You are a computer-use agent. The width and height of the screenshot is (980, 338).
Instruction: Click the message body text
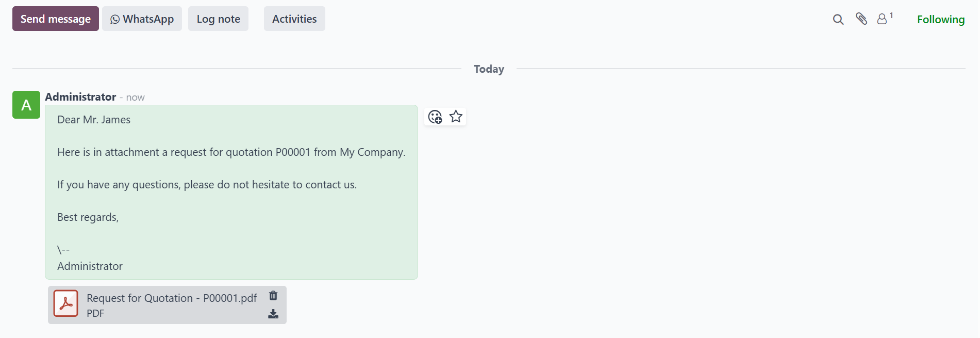pos(231,192)
